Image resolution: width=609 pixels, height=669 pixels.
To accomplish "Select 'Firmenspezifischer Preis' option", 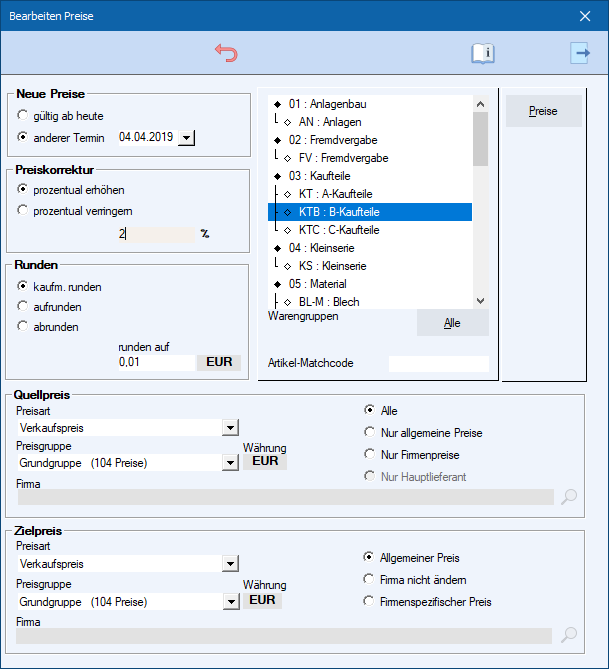I will click(x=370, y=602).
